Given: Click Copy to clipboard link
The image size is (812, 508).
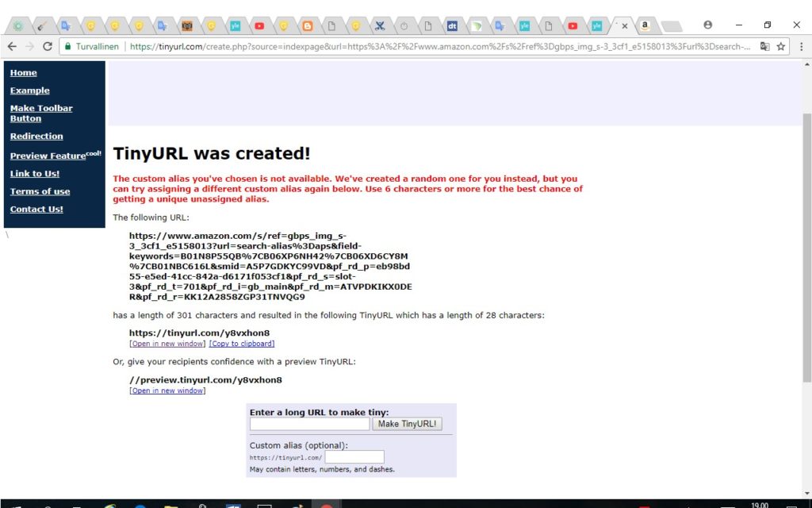Looking at the screenshot, I should 242,344.
